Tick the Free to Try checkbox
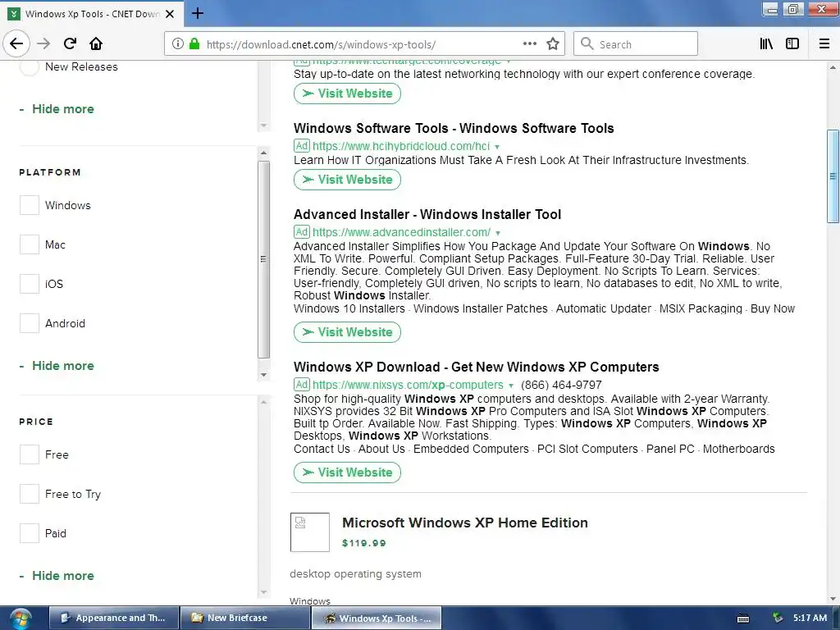 30,494
